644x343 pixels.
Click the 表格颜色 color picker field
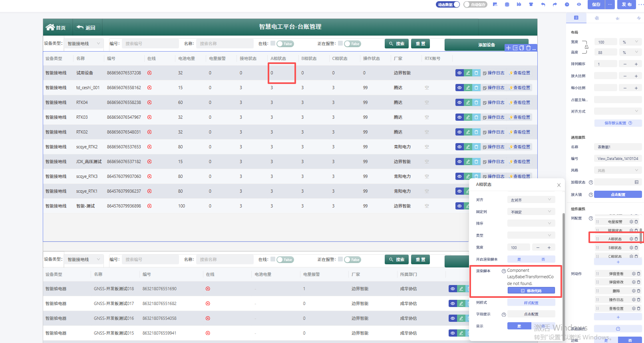click(618, 329)
